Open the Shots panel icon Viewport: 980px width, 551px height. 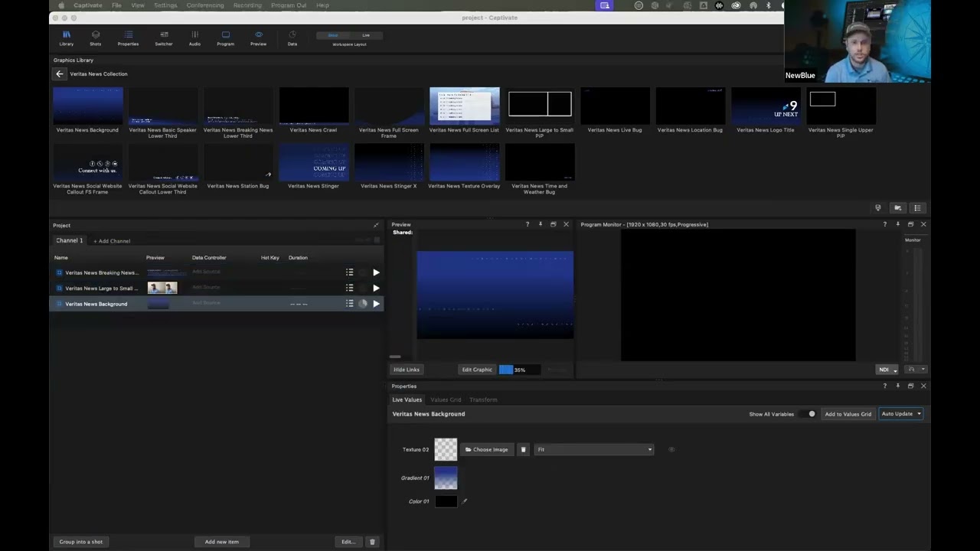click(x=96, y=38)
